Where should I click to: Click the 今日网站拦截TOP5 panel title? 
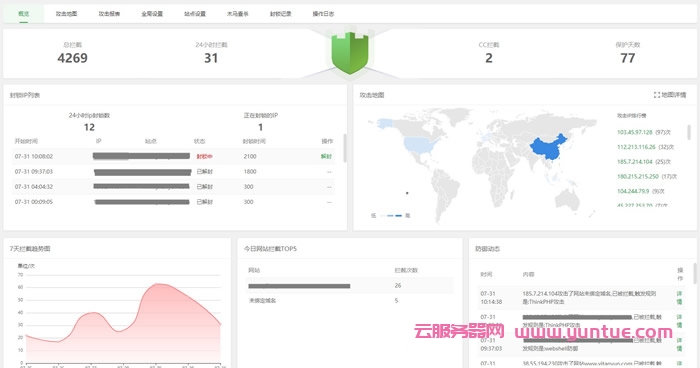(x=270, y=248)
